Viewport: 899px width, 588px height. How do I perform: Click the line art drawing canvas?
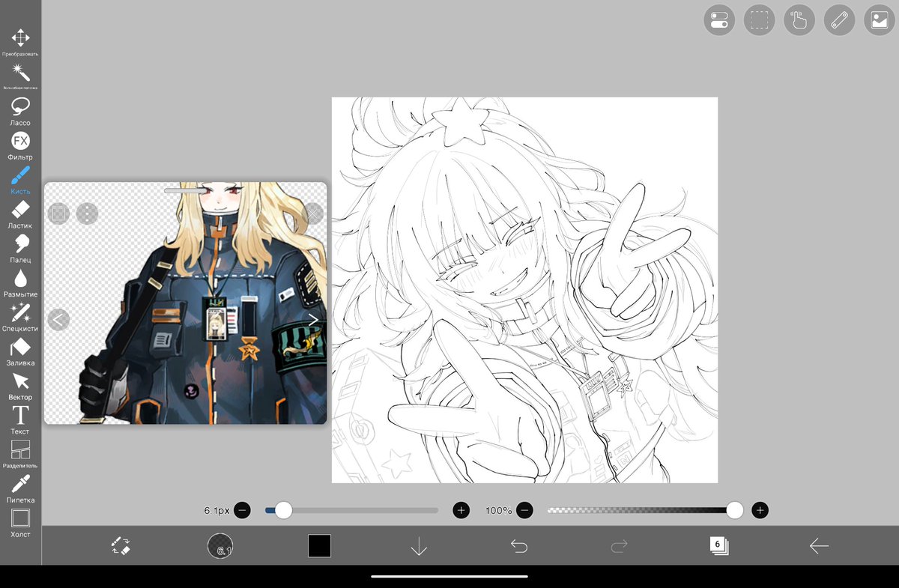524,290
